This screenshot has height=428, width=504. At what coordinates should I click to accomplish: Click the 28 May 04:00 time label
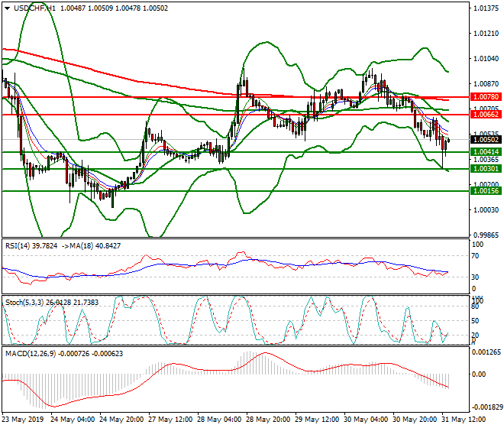point(219,420)
